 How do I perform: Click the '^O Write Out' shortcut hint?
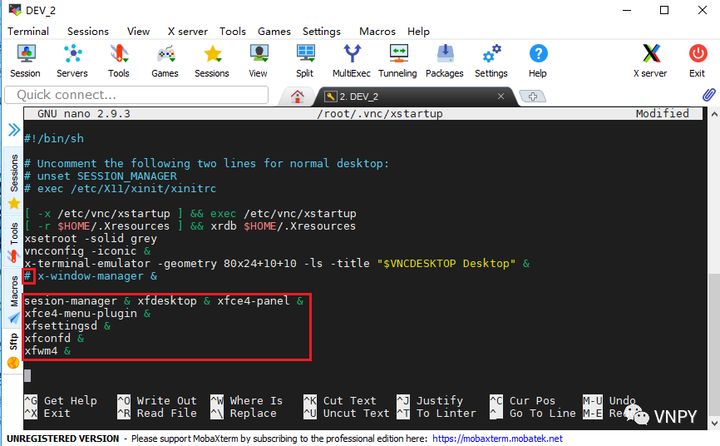[157, 401]
